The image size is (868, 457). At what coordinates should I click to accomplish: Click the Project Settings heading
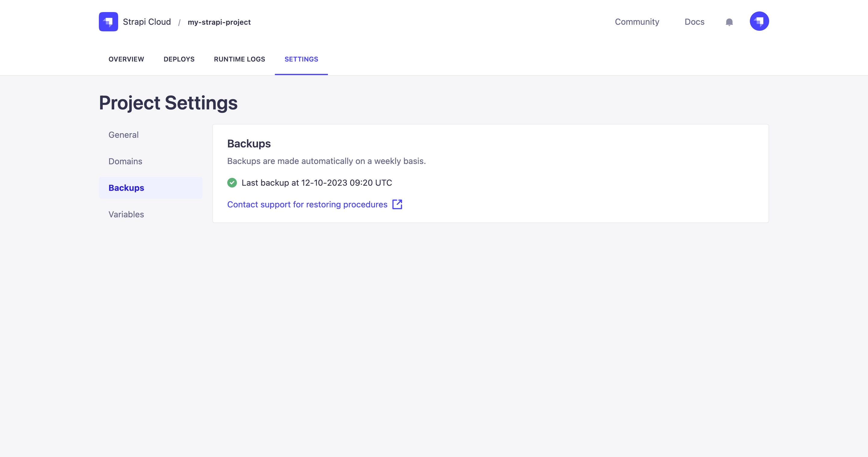click(x=168, y=103)
